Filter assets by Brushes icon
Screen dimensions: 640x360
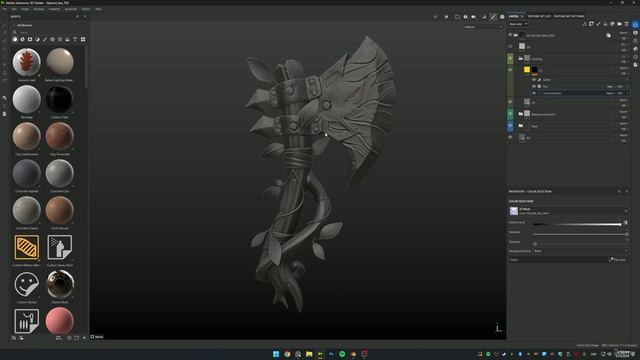click(x=45, y=39)
